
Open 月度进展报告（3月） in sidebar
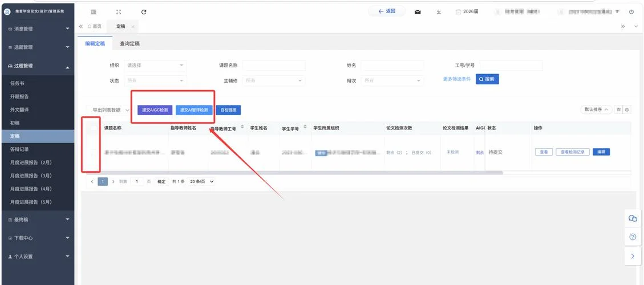point(38,176)
